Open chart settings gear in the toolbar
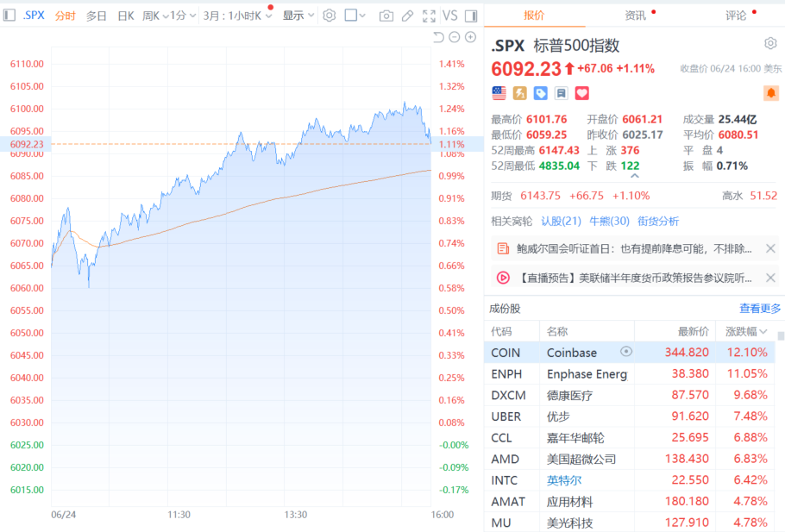The image size is (785, 532). coord(329,16)
